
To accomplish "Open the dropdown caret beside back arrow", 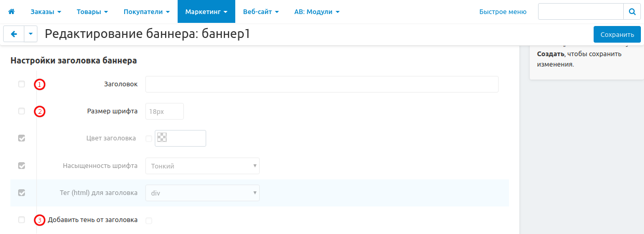I will [x=31, y=34].
